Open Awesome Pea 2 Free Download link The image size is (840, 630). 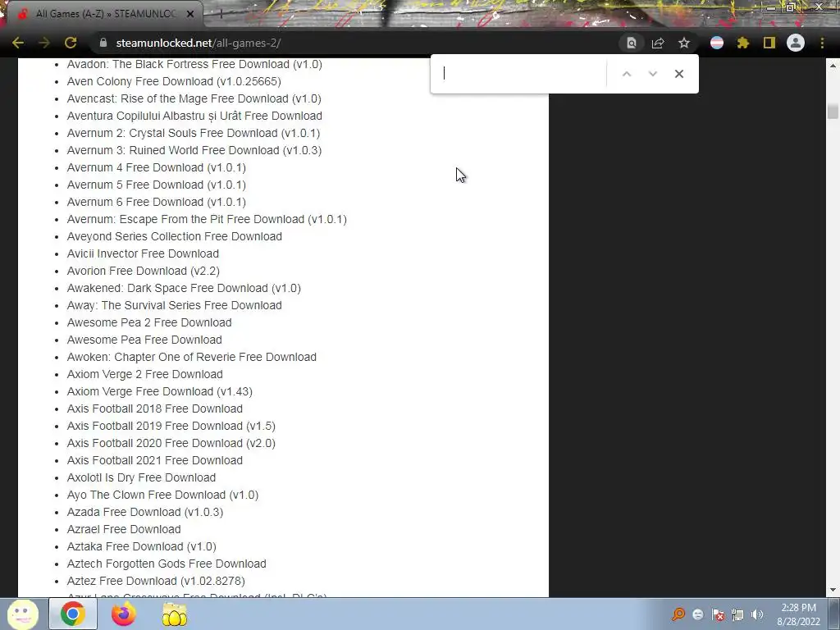tap(149, 322)
